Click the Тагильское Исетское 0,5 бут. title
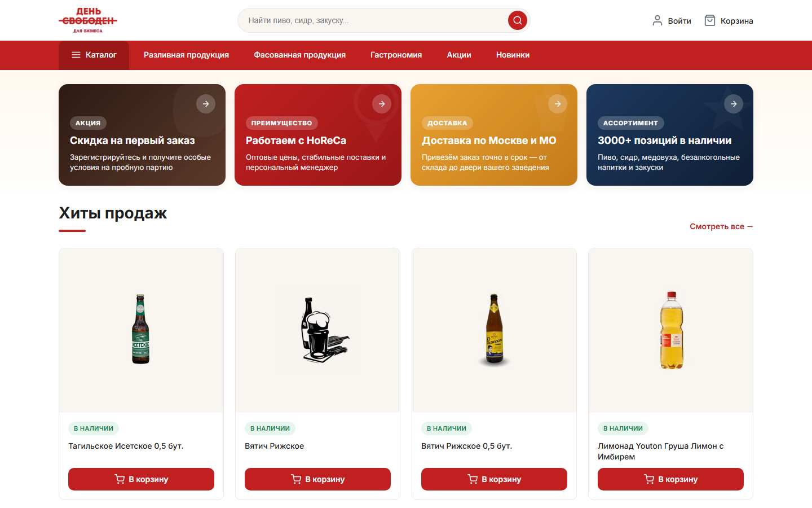Viewport: 812px width, 508px height. click(x=126, y=446)
